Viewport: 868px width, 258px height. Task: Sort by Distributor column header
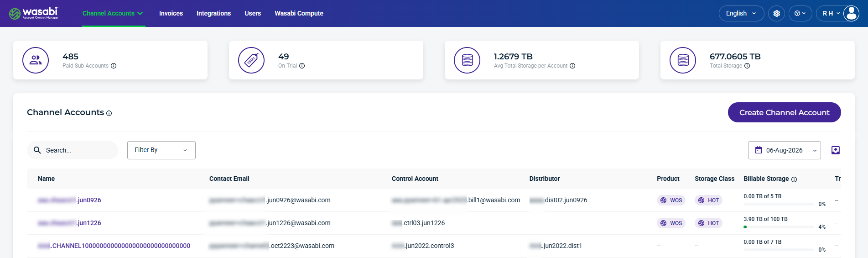pyautogui.click(x=545, y=179)
